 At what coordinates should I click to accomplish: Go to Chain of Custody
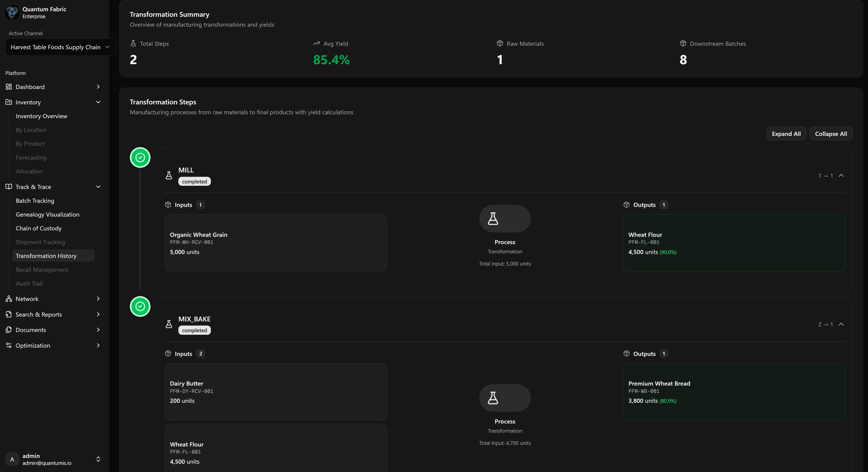point(39,228)
